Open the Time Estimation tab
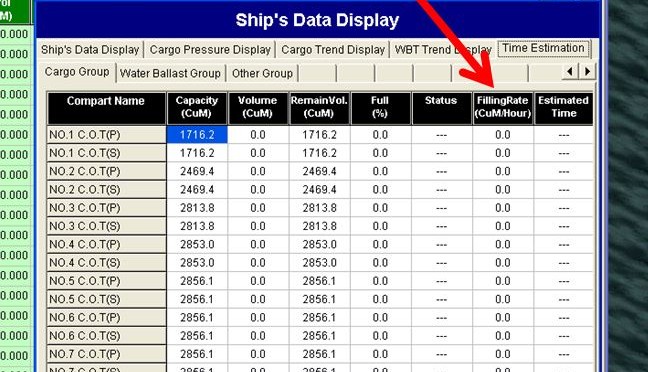The width and height of the screenshot is (648, 372). (x=543, y=48)
